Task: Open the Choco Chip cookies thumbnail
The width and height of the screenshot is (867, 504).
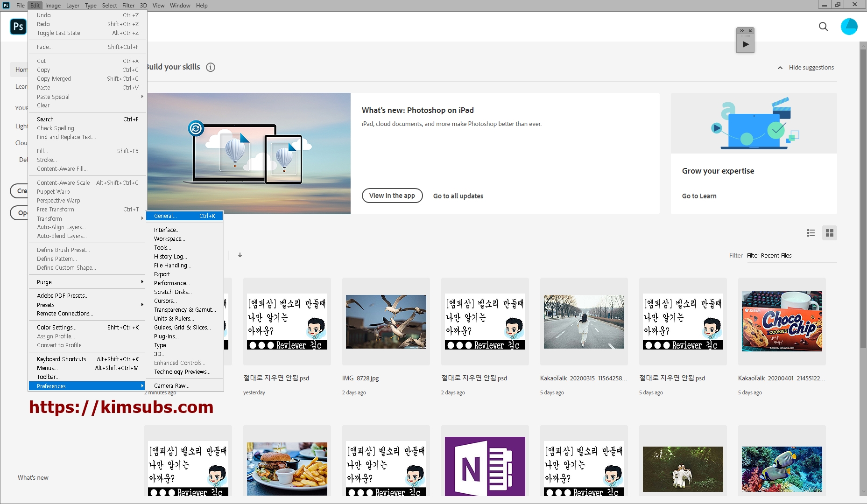Action: click(x=782, y=322)
